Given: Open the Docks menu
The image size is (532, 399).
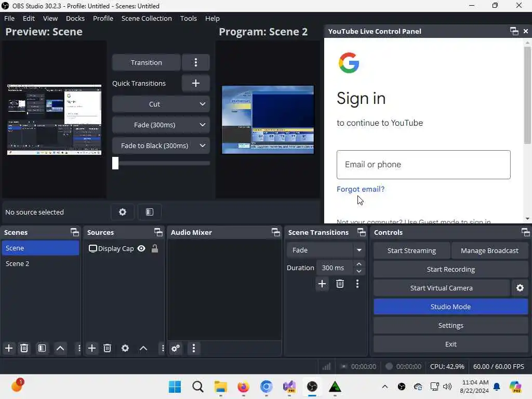Looking at the screenshot, I should point(75,18).
